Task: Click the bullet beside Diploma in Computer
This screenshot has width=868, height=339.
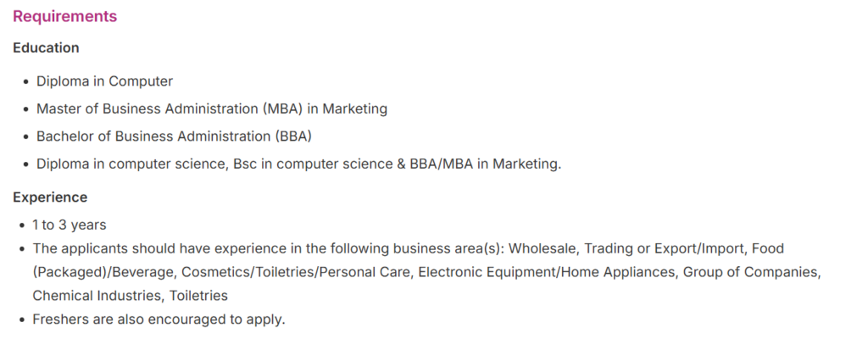Action: 25,82
